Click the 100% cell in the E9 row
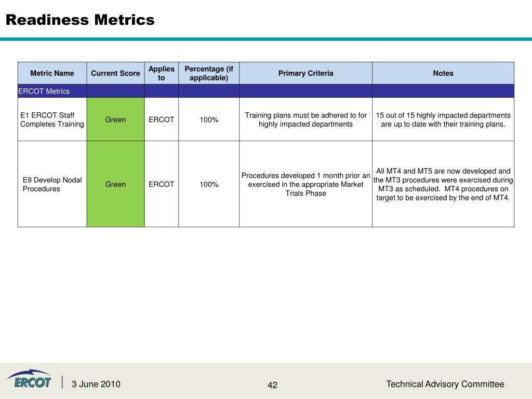This screenshot has width=532, height=399. pos(209,184)
